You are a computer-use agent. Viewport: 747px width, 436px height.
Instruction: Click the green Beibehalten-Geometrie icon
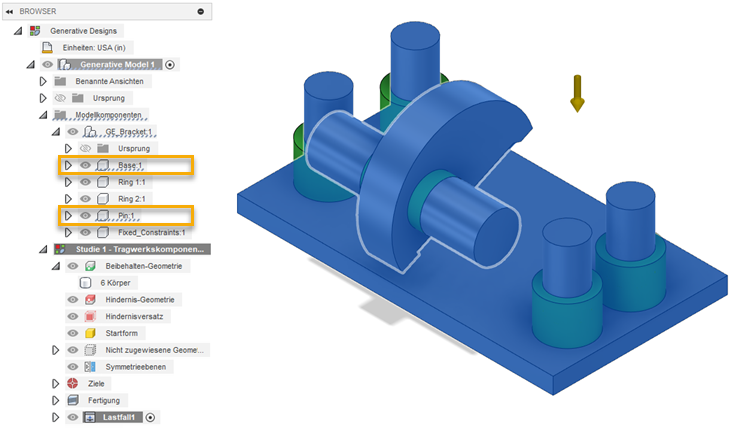(x=90, y=266)
